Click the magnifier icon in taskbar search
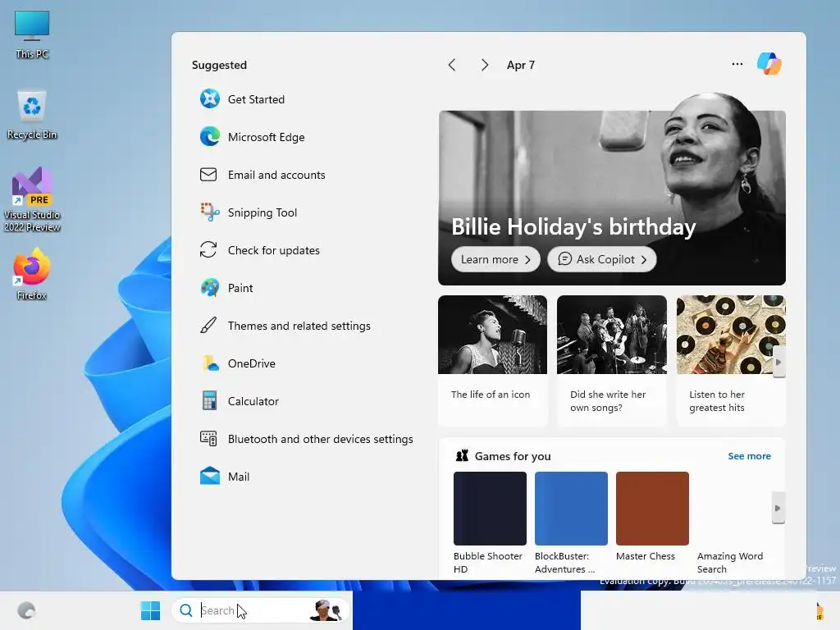840x630 pixels. 186,610
